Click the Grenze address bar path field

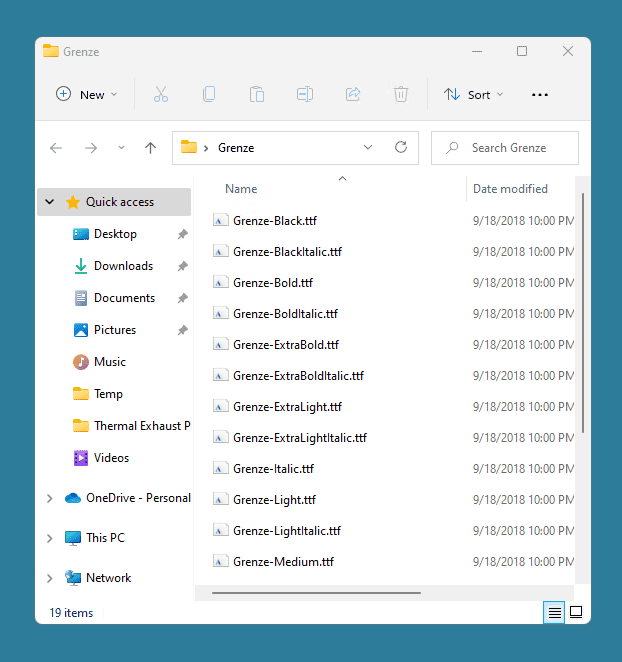tap(295, 148)
